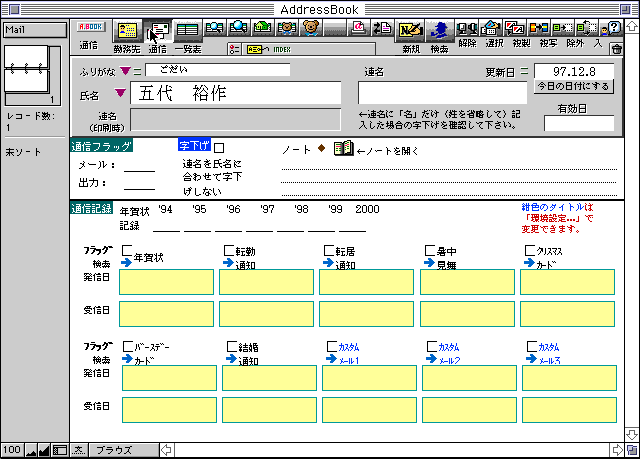The height and width of the screenshot is (459, 640).
Task: Click the horizontal scrollbar left arrow
Action: coord(166,450)
